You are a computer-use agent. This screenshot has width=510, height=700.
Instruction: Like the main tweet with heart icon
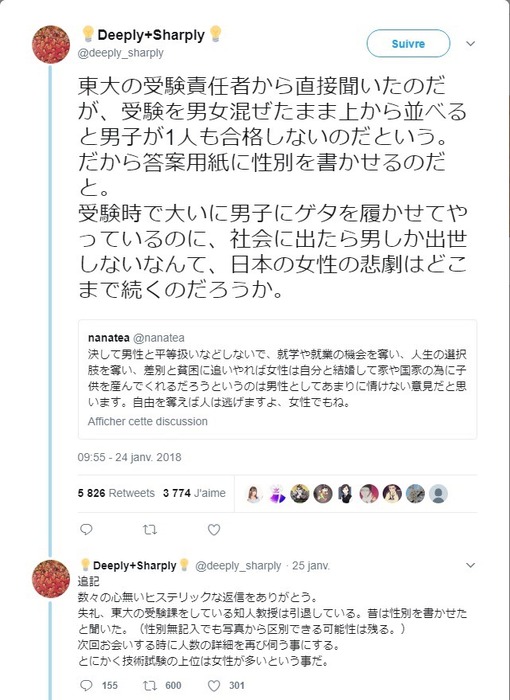[x=214, y=529]
